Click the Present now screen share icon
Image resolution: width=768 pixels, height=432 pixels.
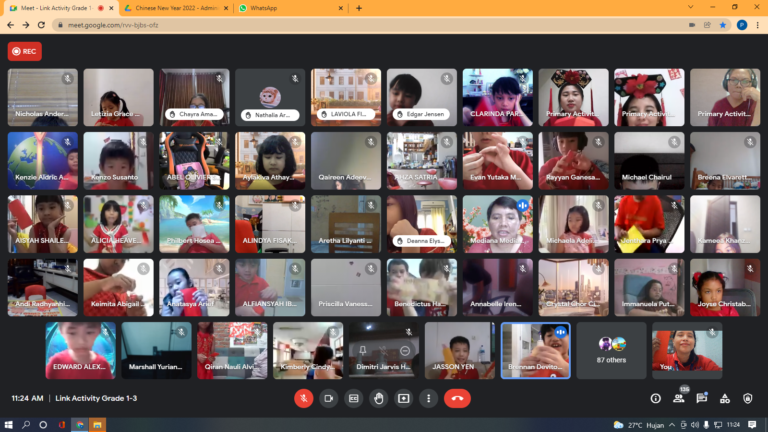pyautogui.click(x=403, y=398)
